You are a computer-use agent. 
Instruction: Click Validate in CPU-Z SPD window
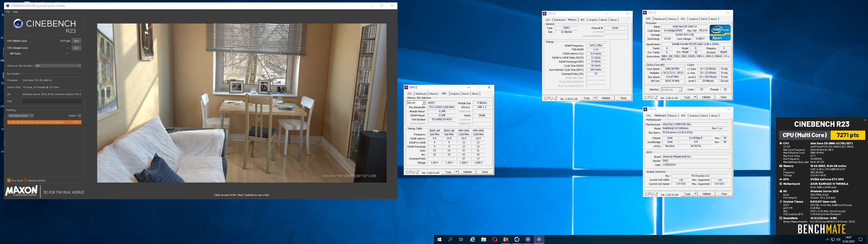coord(467,172)
